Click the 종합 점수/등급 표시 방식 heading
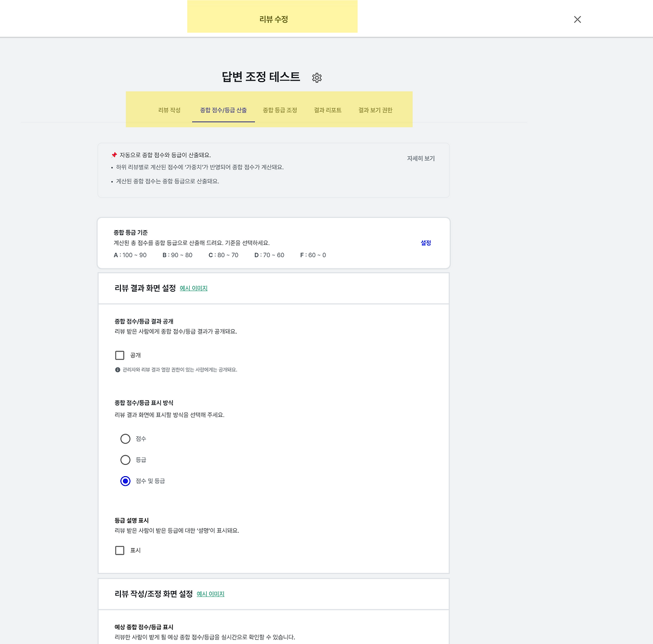 point(144,403)
